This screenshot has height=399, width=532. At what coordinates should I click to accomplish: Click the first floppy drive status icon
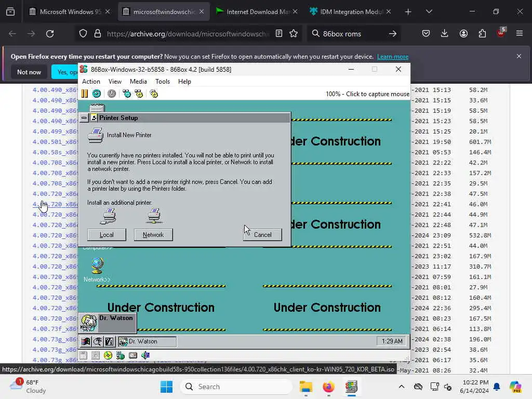click(84, 355)
